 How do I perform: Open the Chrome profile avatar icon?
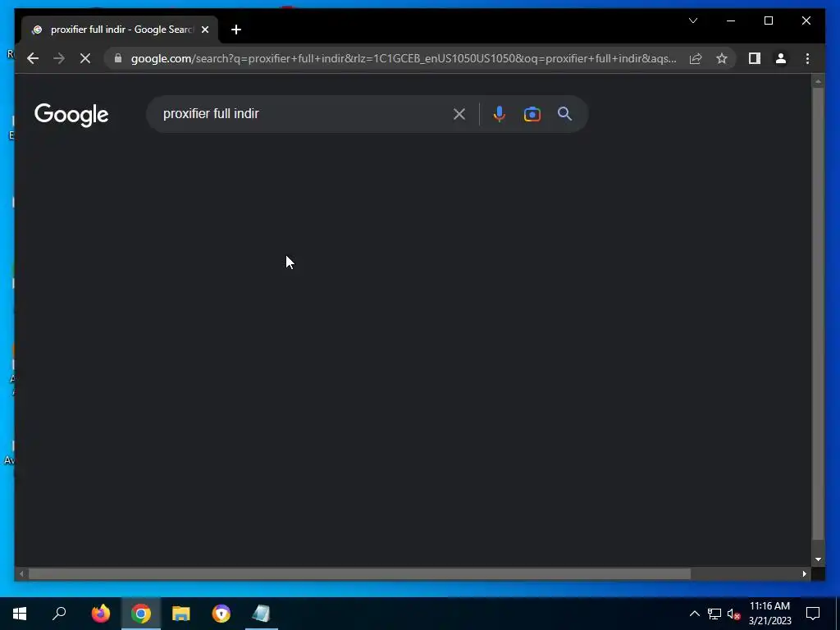click(781, 58)
